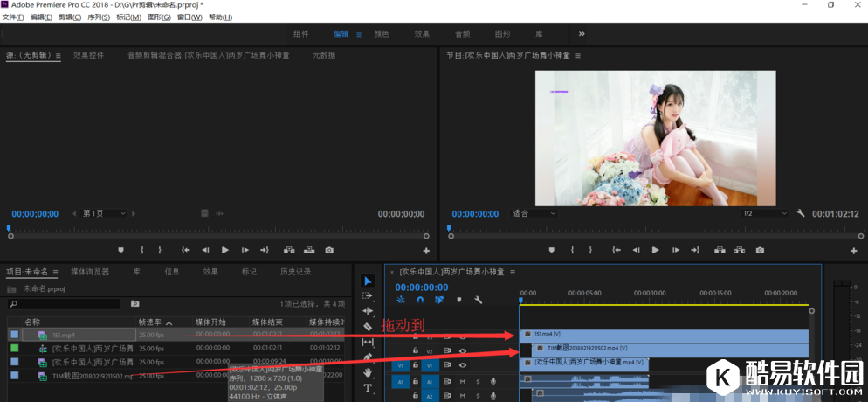Select the Hand tool

tap(368, 372)
